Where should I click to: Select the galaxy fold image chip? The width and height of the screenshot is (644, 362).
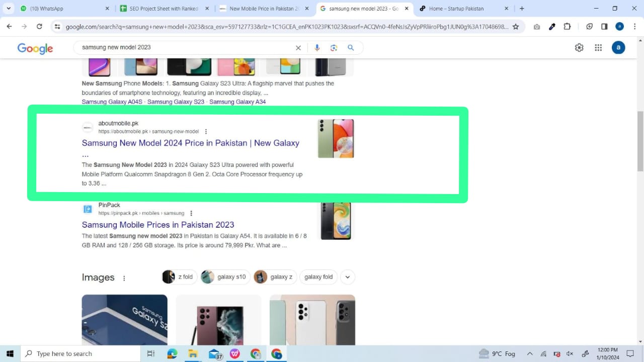point(318,277)
